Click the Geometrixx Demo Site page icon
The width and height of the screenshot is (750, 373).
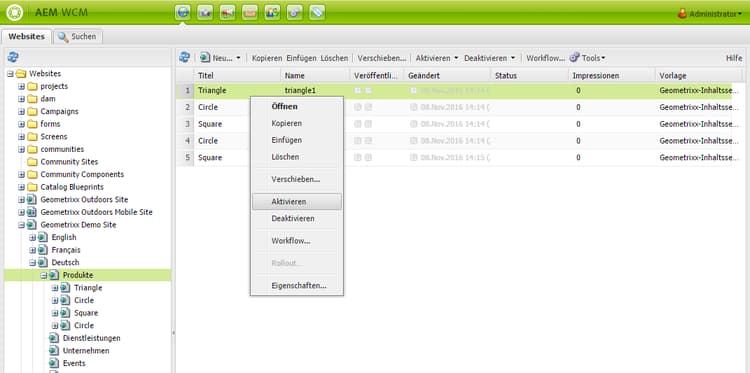(x=32, y=225)
